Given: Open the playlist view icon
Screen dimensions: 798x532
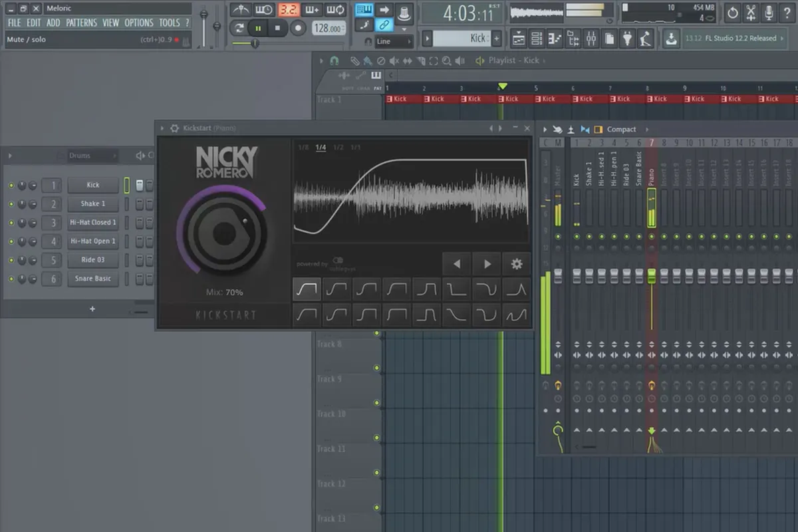Looking at the screenshot, I should tap(518, 39).
